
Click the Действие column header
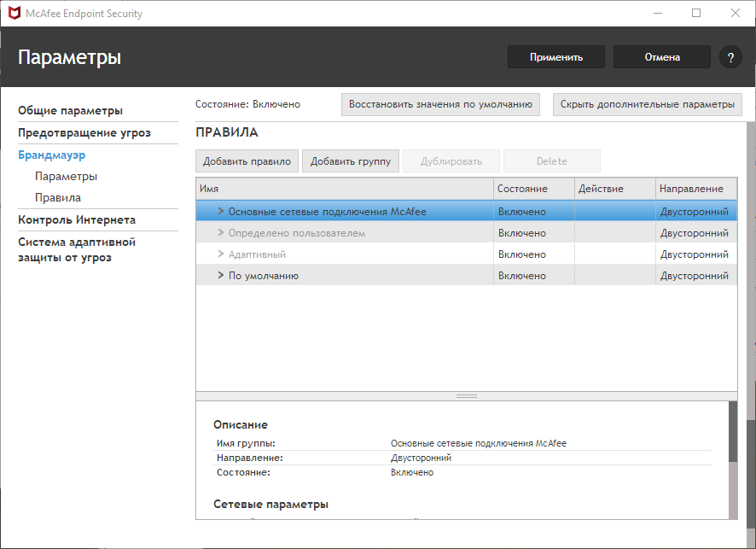click(614, 189)
